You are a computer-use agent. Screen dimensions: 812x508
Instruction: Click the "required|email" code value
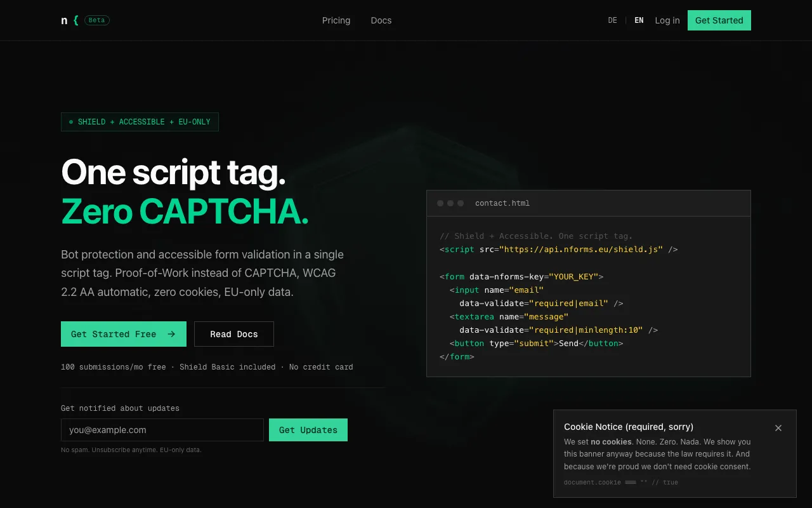pos(569,304)
